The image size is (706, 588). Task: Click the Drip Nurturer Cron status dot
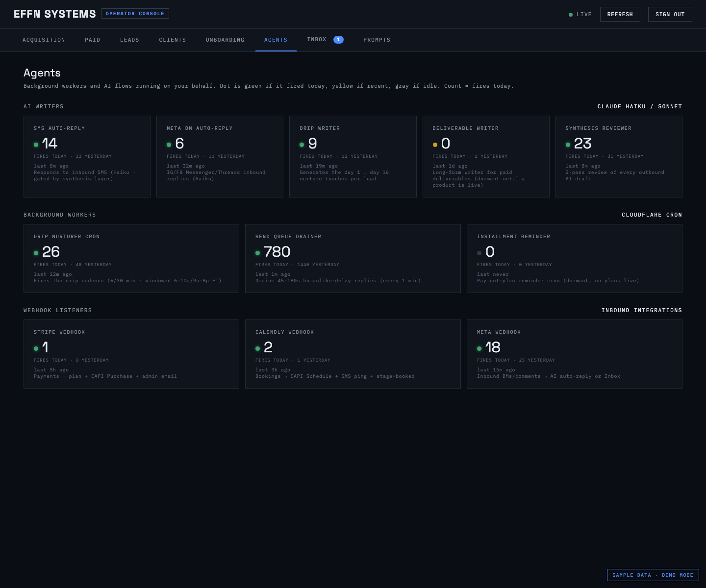[36, 253]
